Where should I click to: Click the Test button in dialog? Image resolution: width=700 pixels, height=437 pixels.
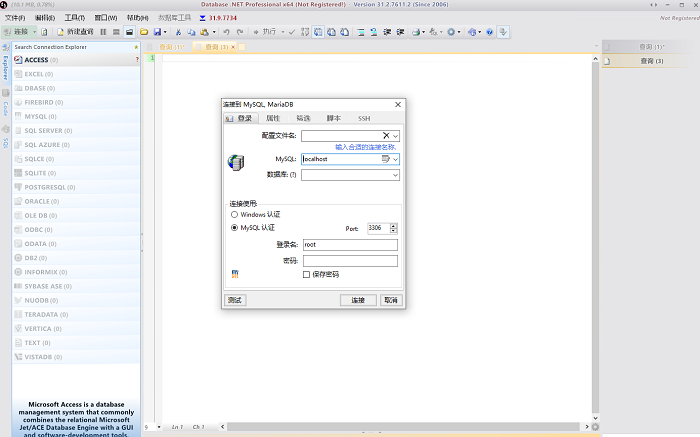point(235,300)
